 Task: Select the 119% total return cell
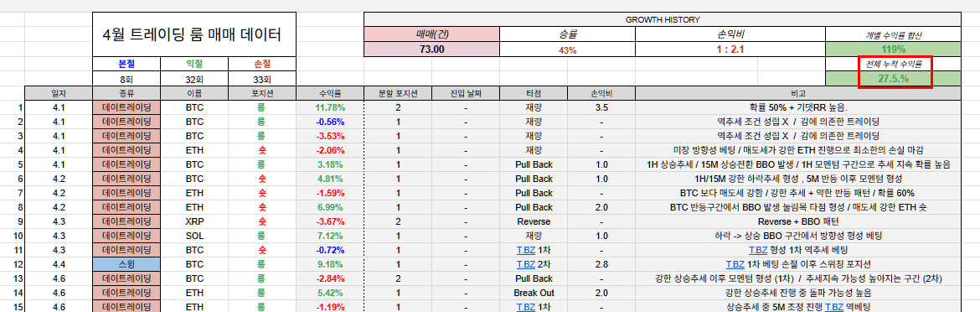click(893, 49)
